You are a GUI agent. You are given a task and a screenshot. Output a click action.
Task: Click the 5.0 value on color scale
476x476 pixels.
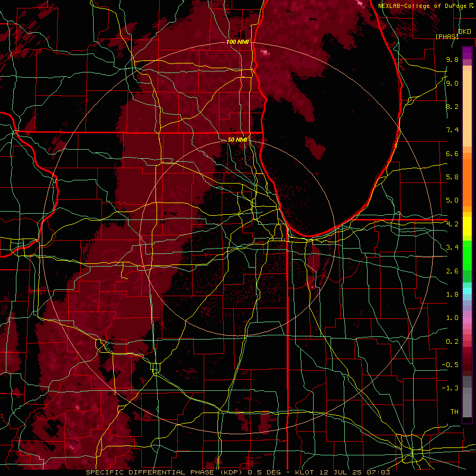coord(452,200)
